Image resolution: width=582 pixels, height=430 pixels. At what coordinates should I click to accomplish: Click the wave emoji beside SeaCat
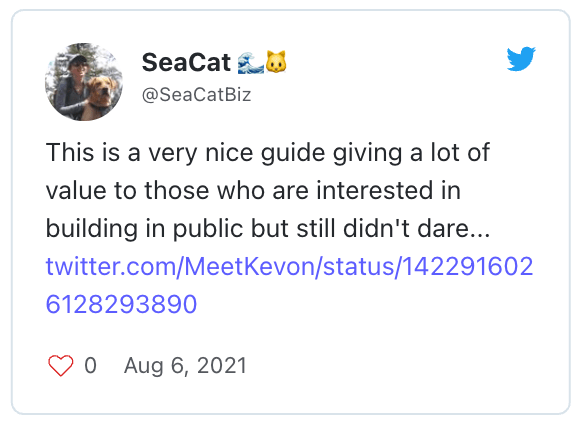coord(251,62)
